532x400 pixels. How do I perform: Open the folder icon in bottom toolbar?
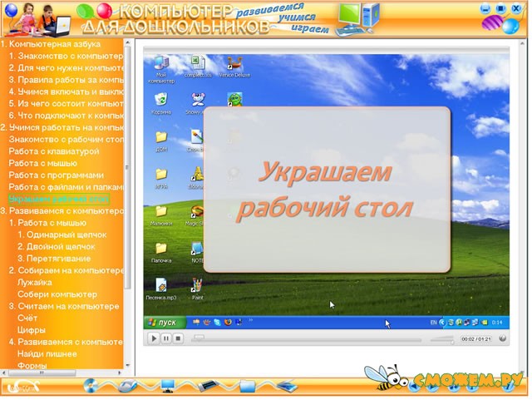click(248, 386)
